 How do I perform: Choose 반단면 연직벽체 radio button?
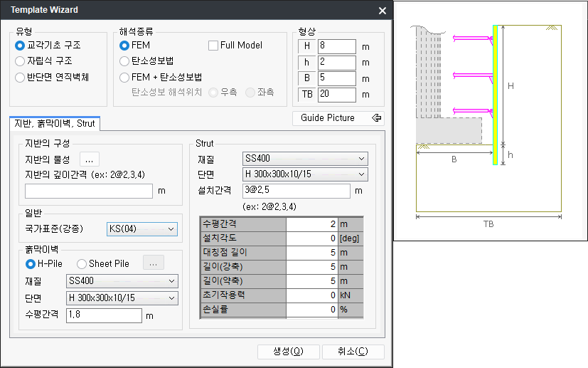[x=20, y=77]
